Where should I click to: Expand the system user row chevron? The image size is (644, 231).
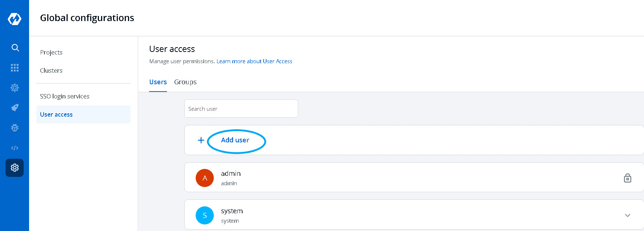(x=627, y=215)
